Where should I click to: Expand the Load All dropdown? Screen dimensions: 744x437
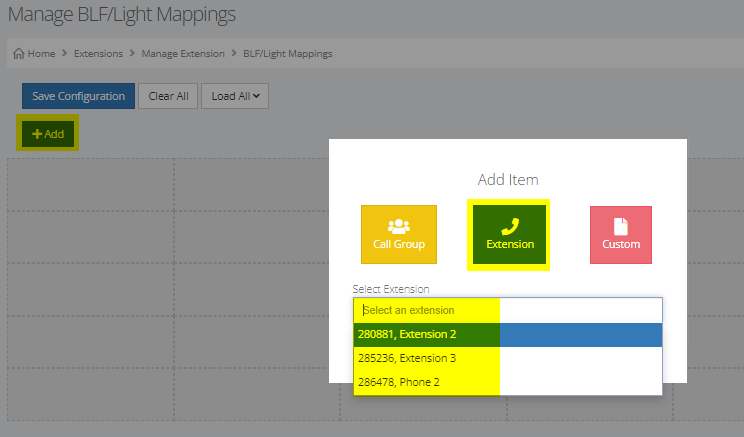[235, 96]
